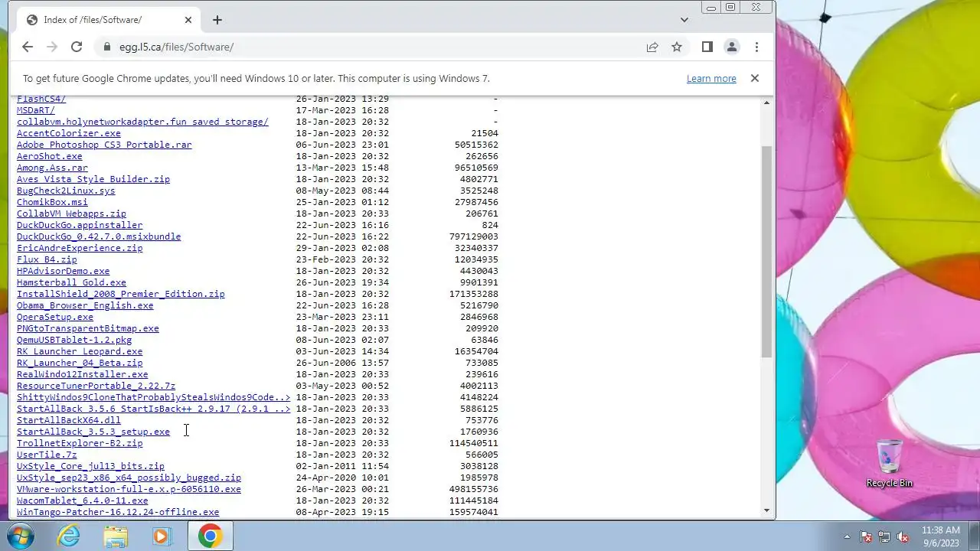
Task: Select the Recycle Bin desktop icon
Action: coord(890,464)
